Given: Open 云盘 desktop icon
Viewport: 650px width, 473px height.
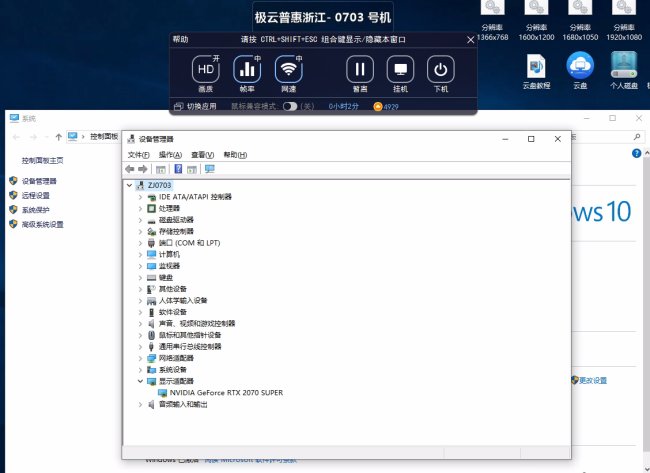Looking at the screenshot, I should click(580, 70).
